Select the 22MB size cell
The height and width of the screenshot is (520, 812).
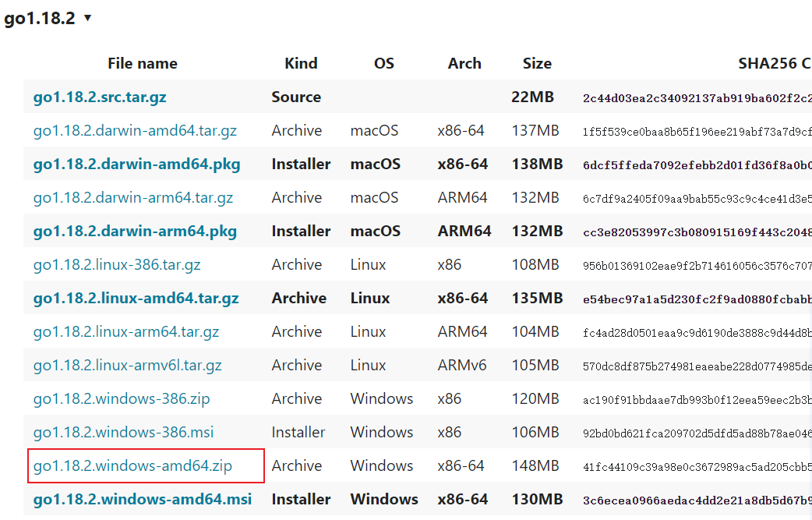point(532,97)
